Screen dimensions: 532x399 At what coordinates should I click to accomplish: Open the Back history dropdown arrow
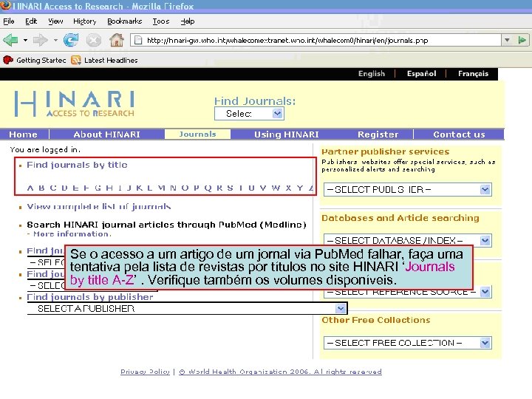point(25,41)
